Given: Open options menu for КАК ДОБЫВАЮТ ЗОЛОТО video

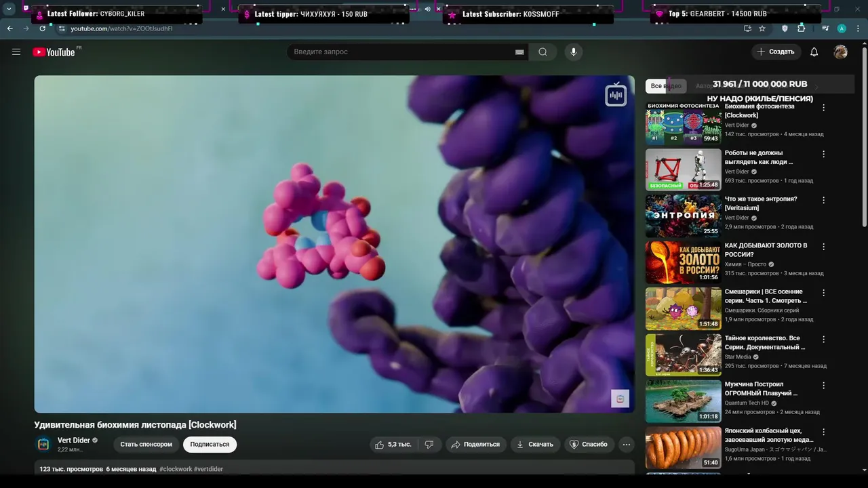Looking at the screenshot, I should tap(824, 247).
